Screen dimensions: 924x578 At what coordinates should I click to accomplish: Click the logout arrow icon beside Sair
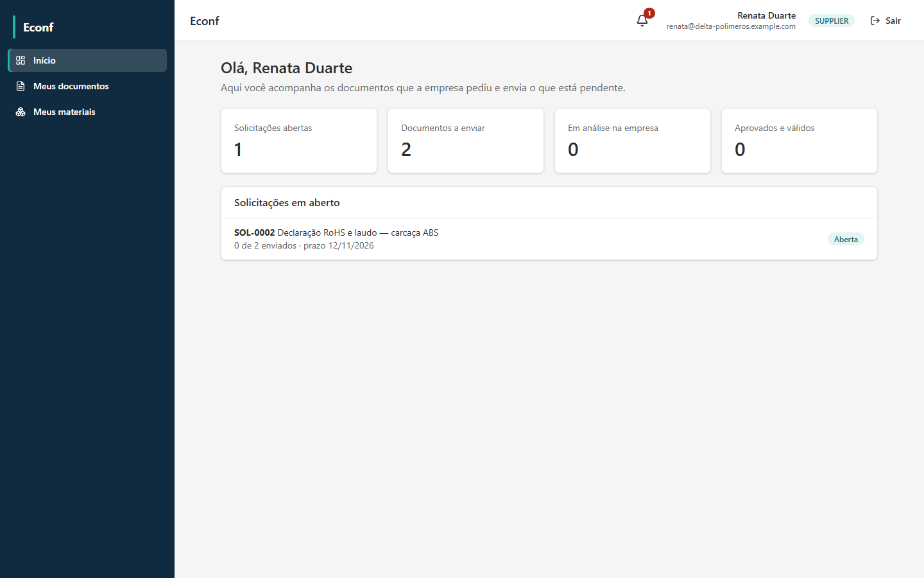[875, 21]
